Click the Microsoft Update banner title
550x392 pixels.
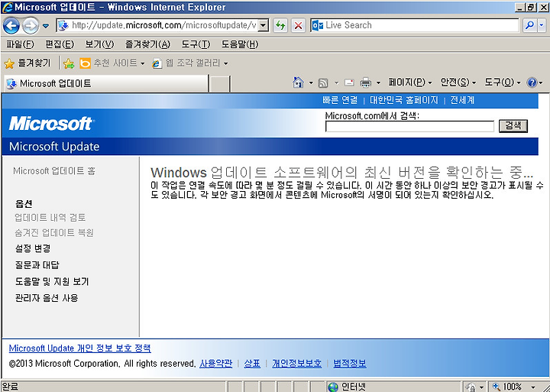54,147
